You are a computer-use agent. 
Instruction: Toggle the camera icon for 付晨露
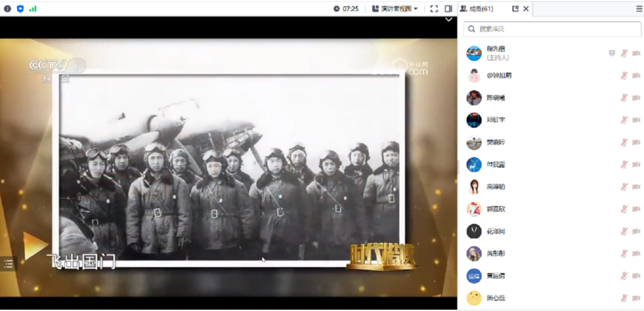[636, 164]
